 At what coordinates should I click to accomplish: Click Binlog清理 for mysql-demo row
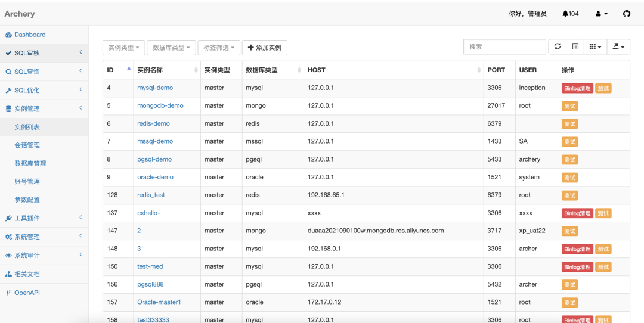[x=577, y=88]
